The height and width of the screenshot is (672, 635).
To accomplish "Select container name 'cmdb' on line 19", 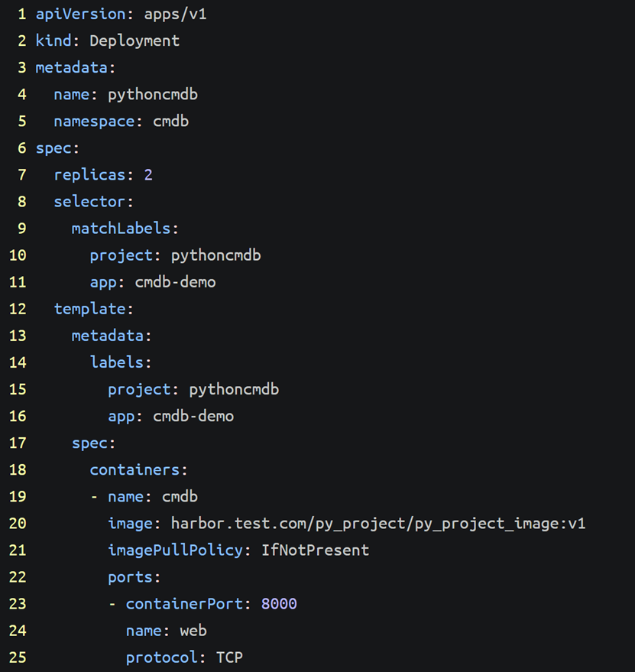I will (180, 497).
